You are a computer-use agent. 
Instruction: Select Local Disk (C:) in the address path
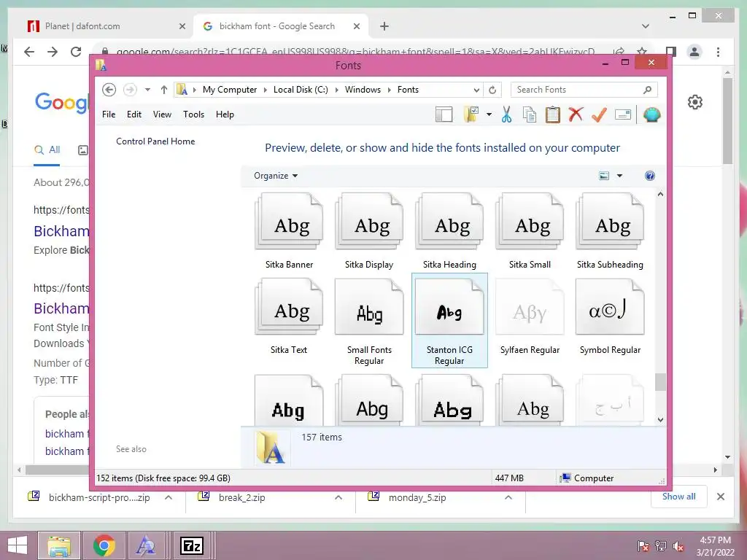[301, 90]
